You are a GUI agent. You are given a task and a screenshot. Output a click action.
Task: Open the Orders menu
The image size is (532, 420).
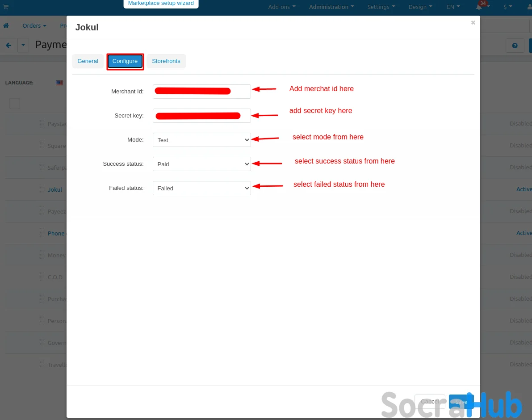[x=34, y=26]
